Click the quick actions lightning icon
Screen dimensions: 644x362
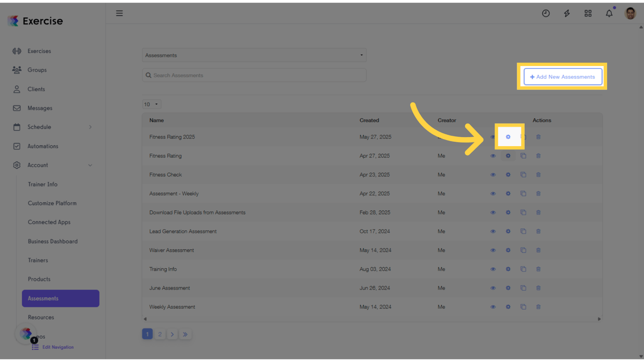(x=567, y=13)
